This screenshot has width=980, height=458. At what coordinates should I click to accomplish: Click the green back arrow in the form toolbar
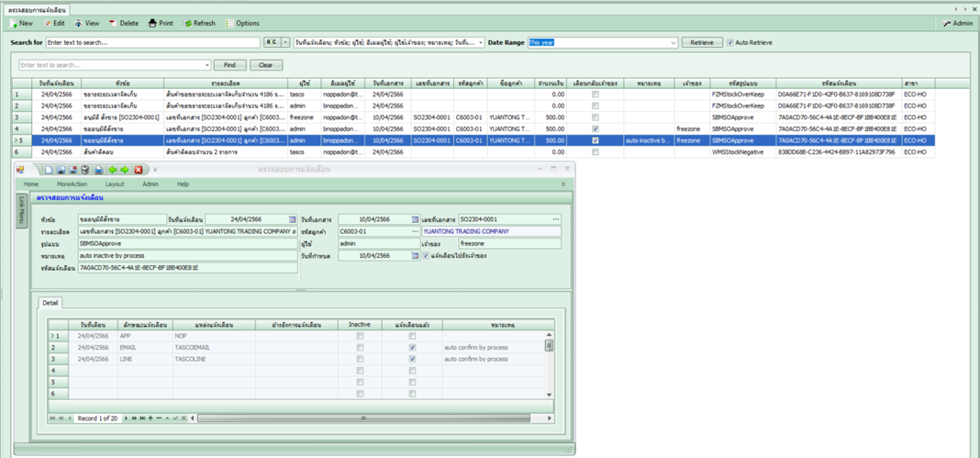coord(112,170)
